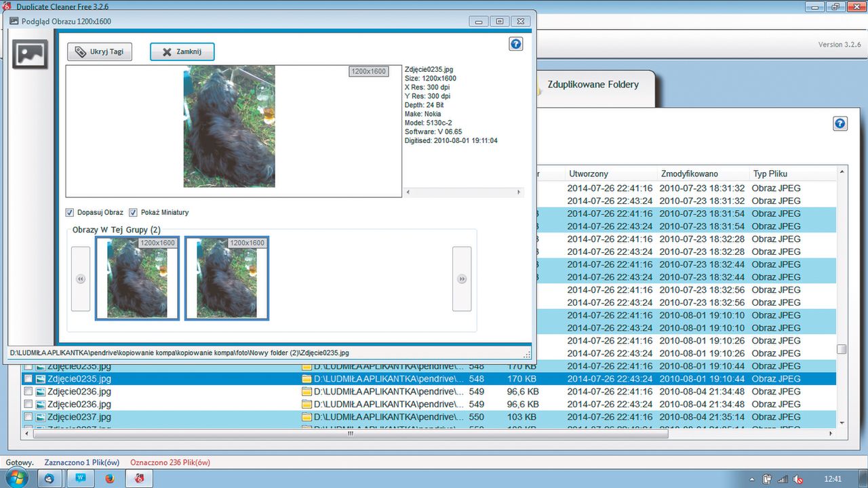Toggle the Pokaż Miniatury checkbox
The image size is (868, 488).
pyautogui.click(x=133, y=212)
